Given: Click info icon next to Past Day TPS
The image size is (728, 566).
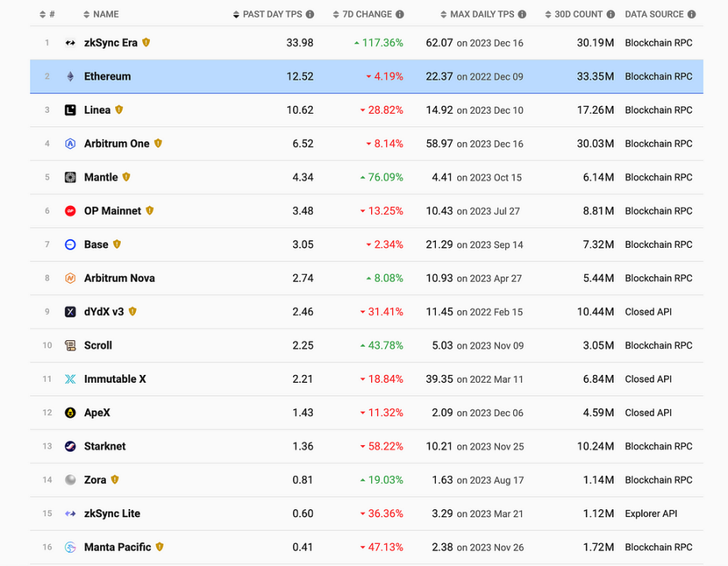Looking at the screenshot, I should click(310, 14).
